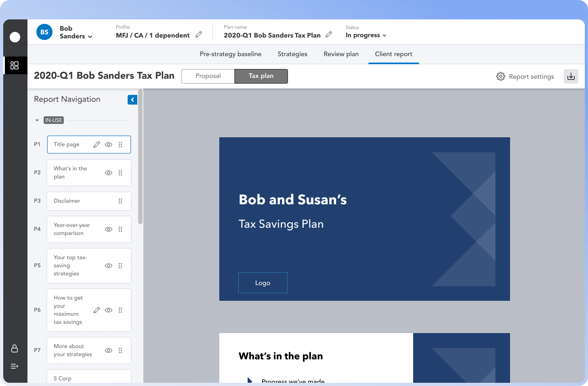Select the Disclaimer page card

(89, 201)
